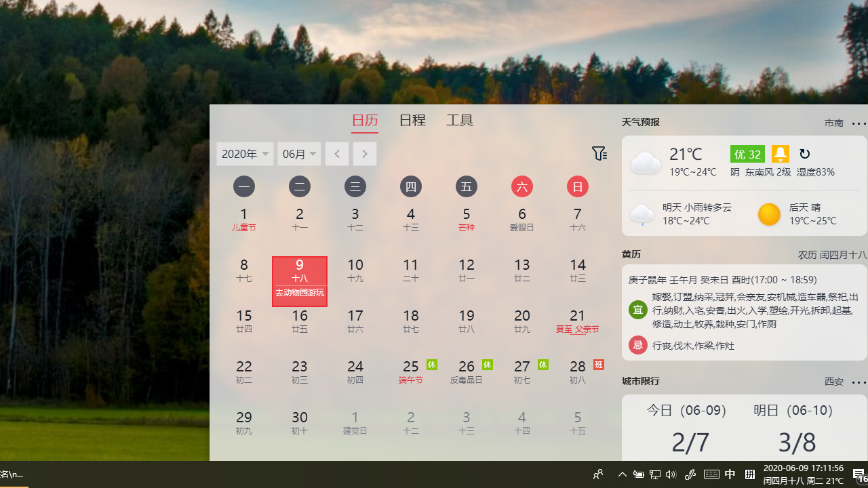
Task: Toggle the 拼 pinyin input method indicator
Action: coord(749,474)
